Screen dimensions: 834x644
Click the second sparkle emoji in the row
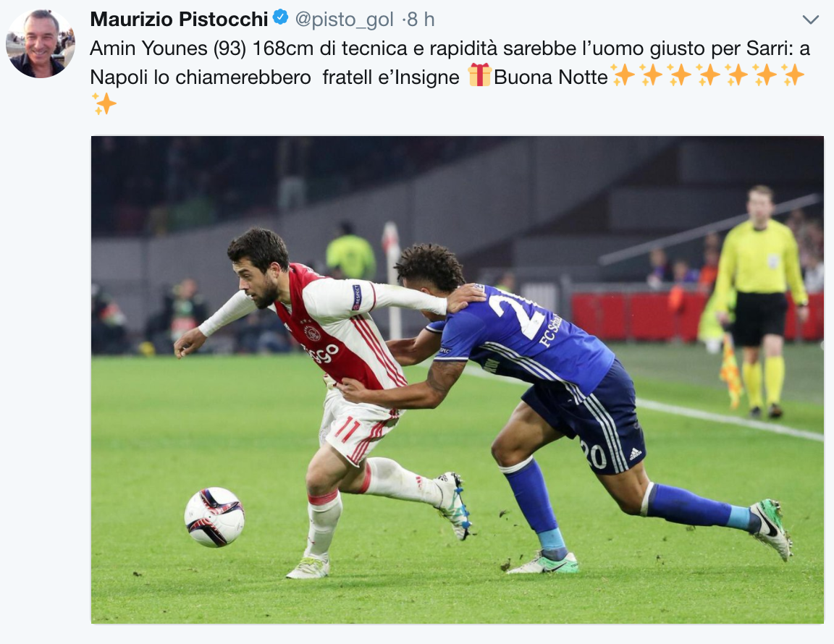(651, 75)
